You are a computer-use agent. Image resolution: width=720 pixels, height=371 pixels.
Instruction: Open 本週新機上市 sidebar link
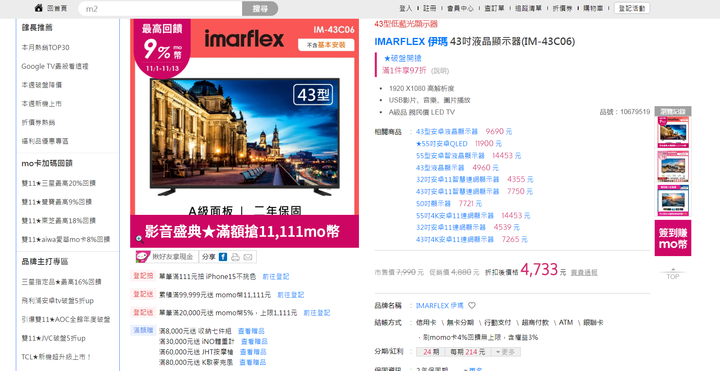tap(41, 104)
